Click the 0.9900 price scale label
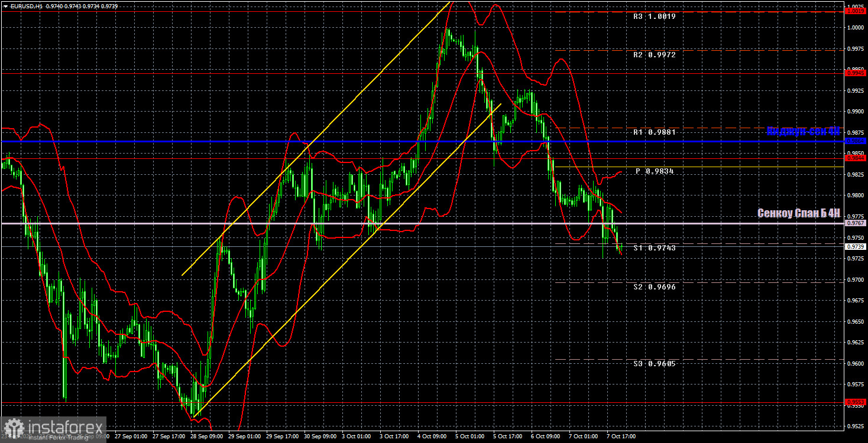Viewport: 868px width, 443px height. tap(856, 111)
